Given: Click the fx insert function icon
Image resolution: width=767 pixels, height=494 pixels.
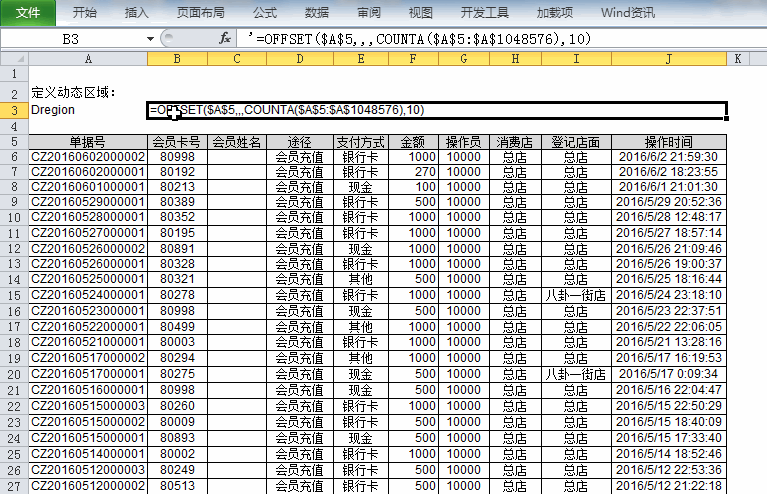Looking at the screenshot, I should tap(225, 38).
